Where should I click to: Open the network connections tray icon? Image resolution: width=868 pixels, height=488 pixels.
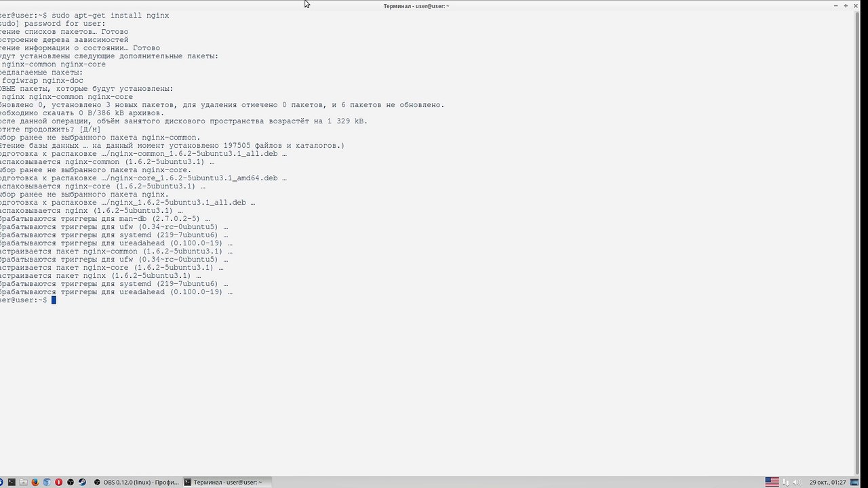click(785, 483)
